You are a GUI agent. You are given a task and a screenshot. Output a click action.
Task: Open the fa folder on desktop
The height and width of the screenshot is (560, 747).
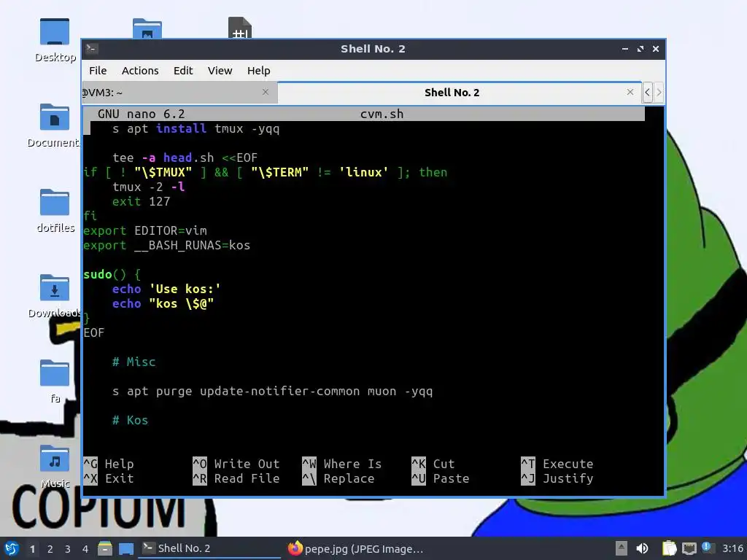[55, 373]
